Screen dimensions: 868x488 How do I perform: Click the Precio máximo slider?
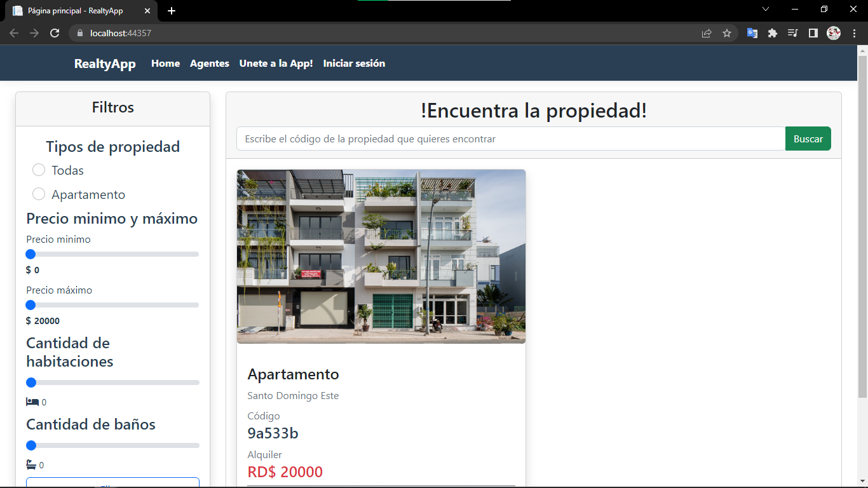112,305
